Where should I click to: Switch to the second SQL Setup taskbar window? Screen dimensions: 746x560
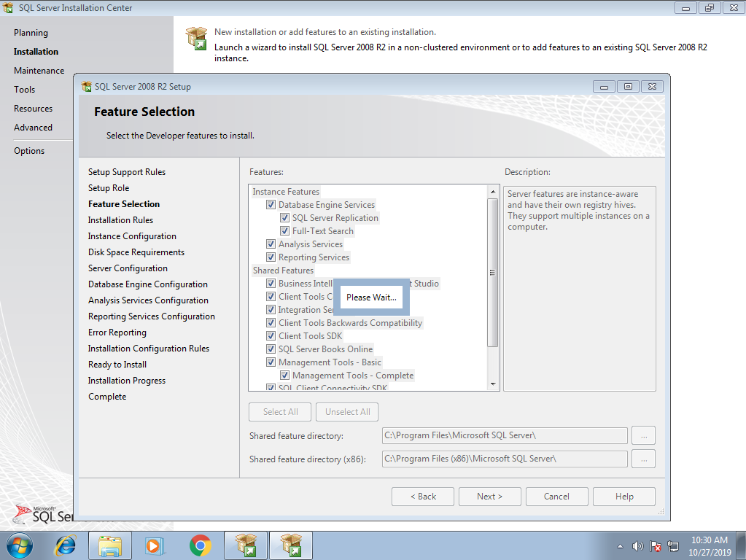point(291,545)
